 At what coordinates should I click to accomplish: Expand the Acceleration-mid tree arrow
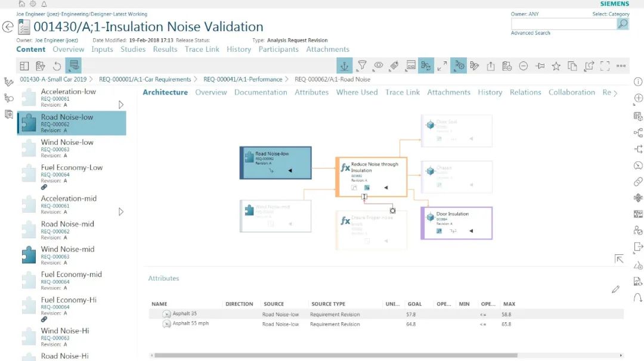point(121,211)
